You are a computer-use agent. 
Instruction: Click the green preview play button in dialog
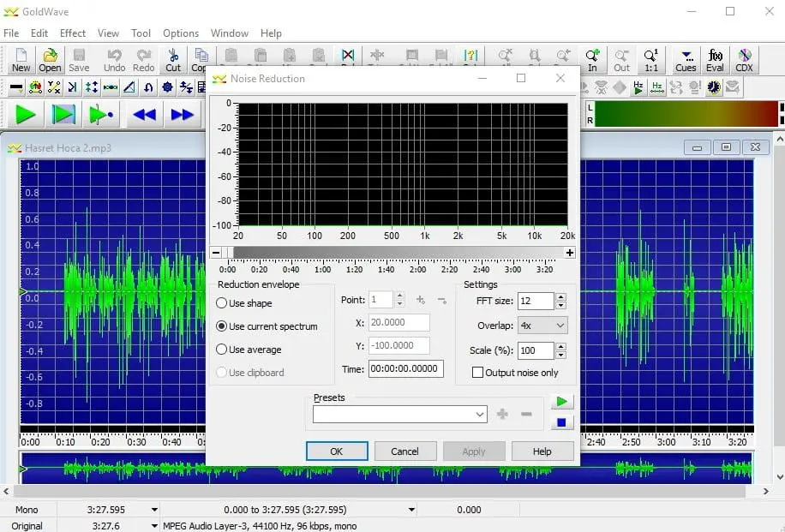pyautogui.click(x=561, y=402)
